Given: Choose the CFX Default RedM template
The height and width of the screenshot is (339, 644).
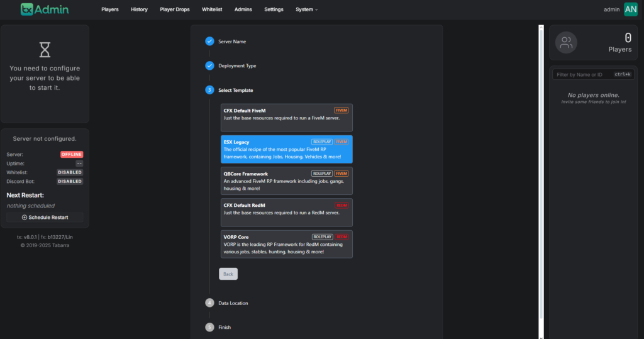Looking at the screenshot, I should 286,213.
